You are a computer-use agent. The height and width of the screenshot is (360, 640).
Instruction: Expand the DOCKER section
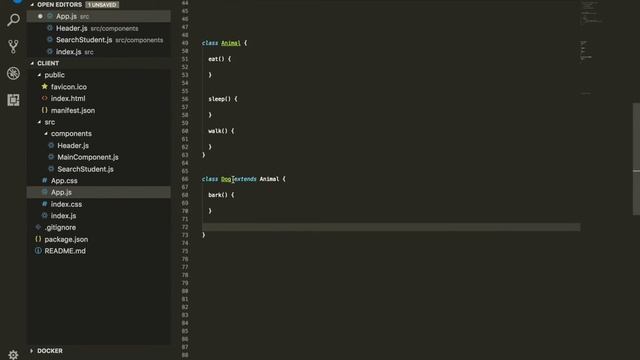[31, 351]
